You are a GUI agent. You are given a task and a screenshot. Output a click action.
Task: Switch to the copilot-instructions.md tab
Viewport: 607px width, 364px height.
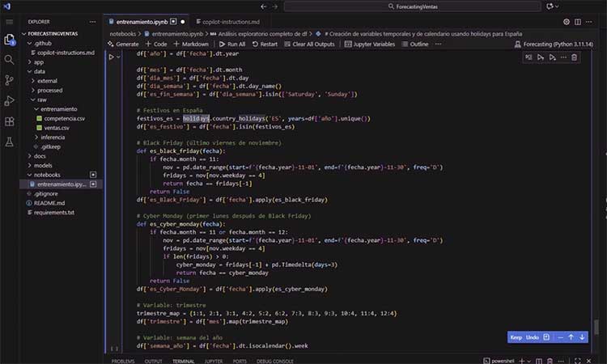point(225,21)
